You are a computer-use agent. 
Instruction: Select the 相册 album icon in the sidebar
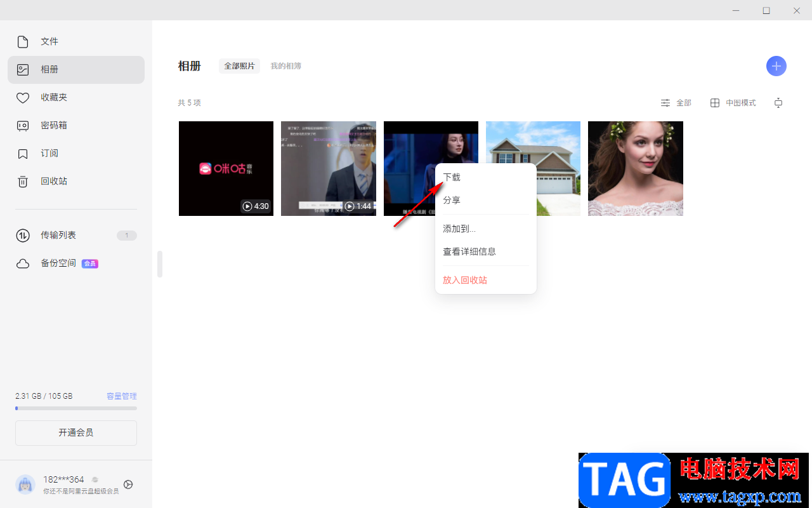[23, 70]
